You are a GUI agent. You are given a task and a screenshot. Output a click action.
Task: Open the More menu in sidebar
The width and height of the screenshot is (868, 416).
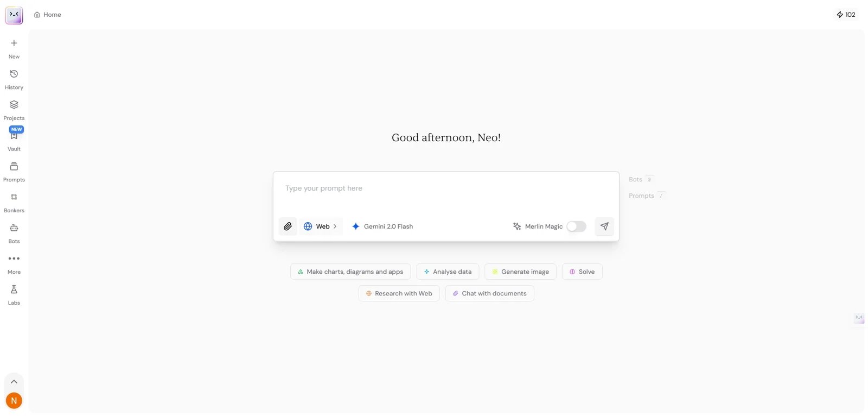tap(14, 263)
